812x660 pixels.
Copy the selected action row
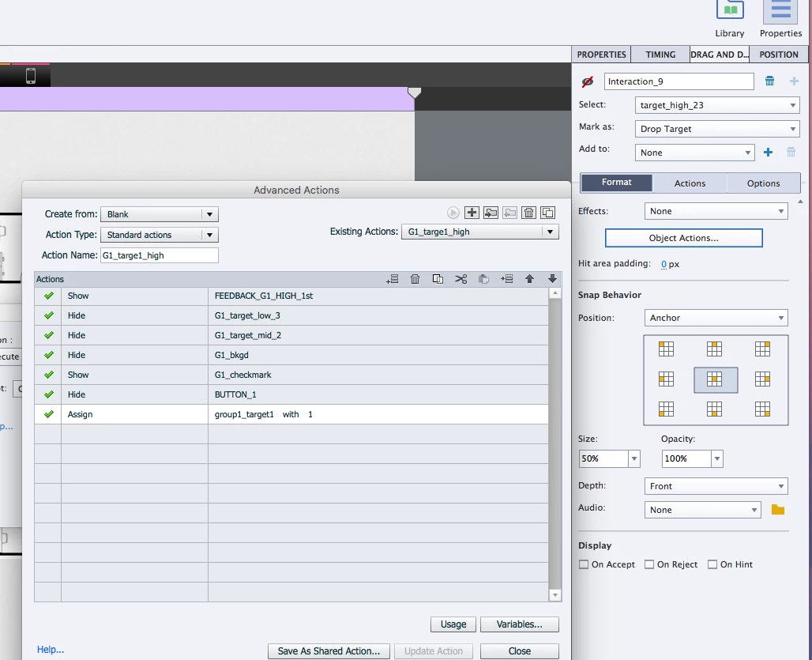click(438, 279)
